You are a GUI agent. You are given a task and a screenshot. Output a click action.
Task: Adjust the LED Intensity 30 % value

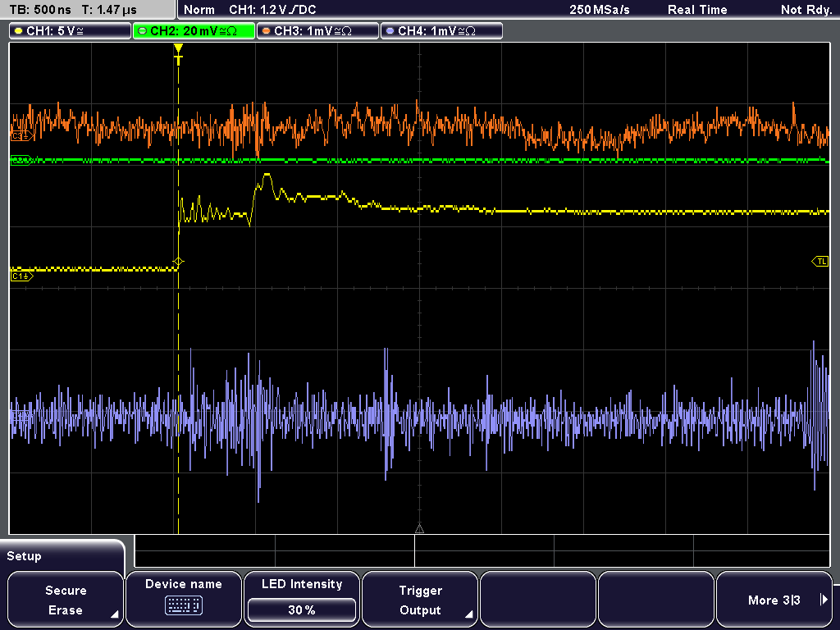pos(302,609)
